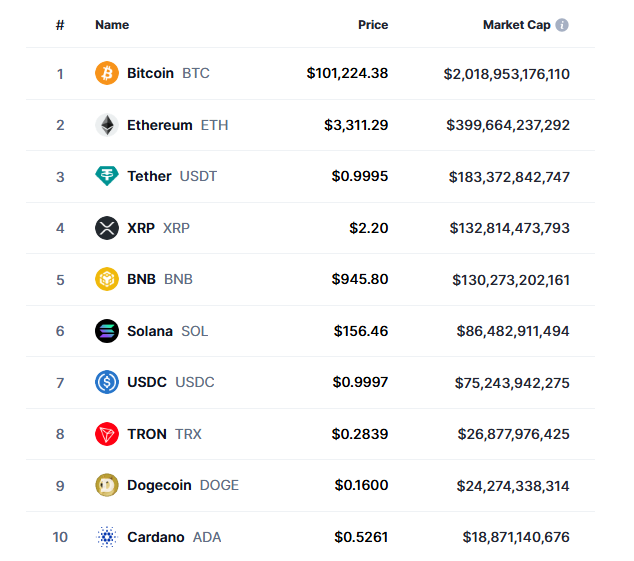Click the Ethereum diamond logo icon
Image resolution: width=634 pixels, height=561 pixels.
click(107, 125)
